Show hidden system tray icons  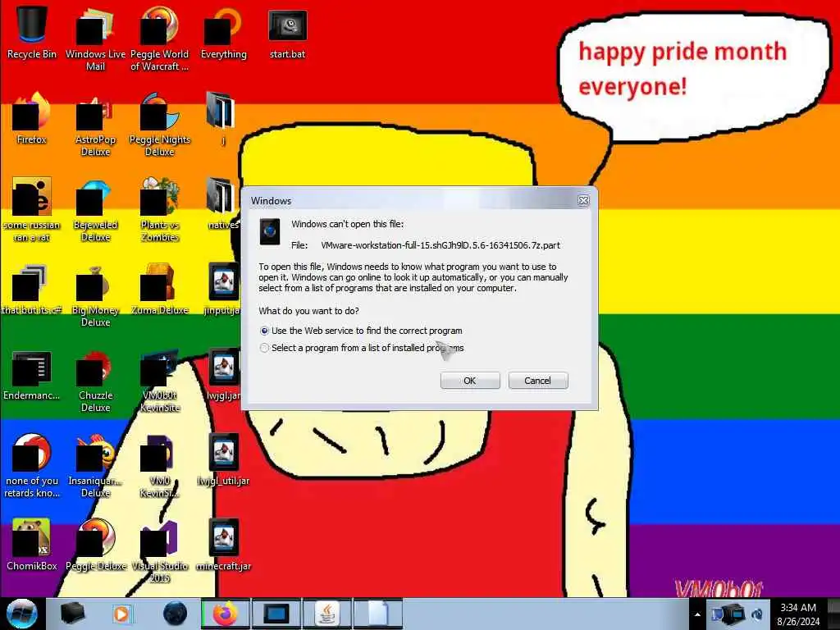(697, 614)
